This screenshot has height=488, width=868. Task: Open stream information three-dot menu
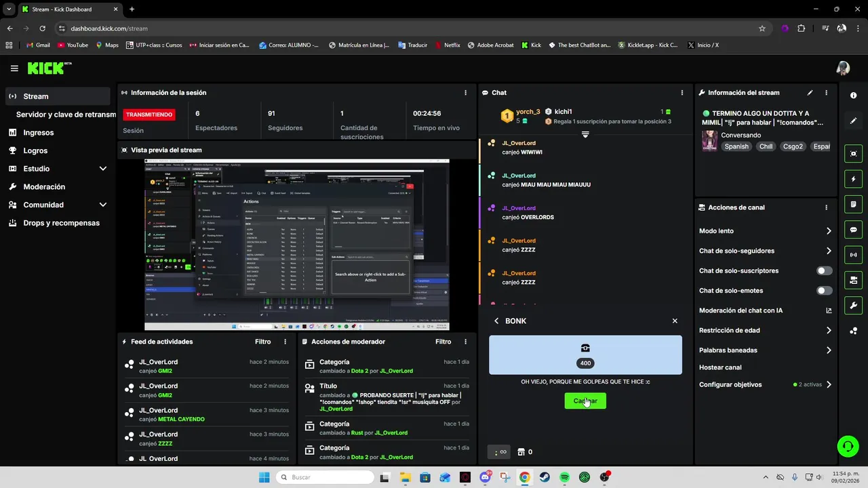826,93
